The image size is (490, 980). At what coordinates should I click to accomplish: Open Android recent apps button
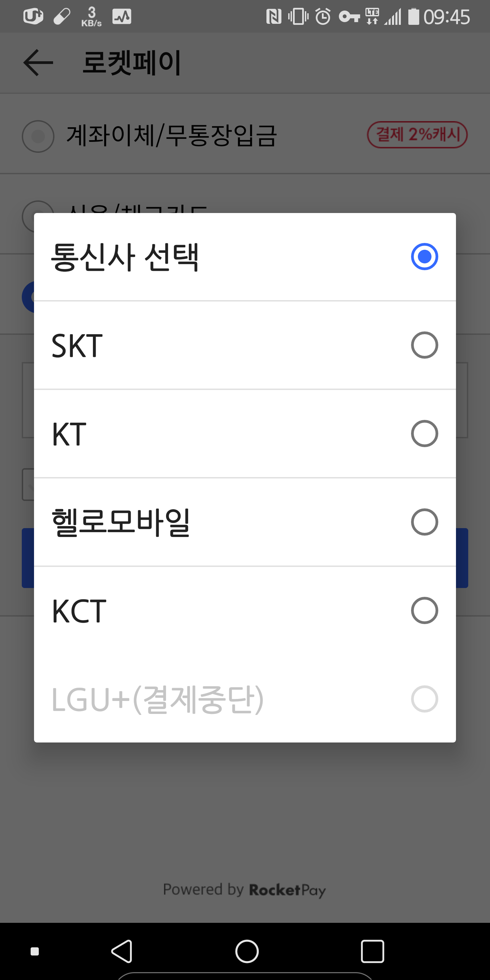[372, 951]
